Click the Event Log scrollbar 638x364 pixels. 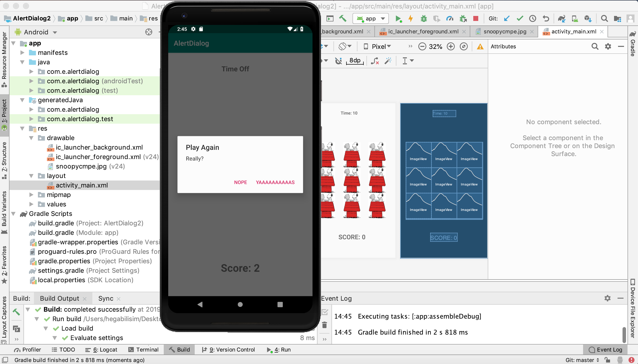pos(624,335)
